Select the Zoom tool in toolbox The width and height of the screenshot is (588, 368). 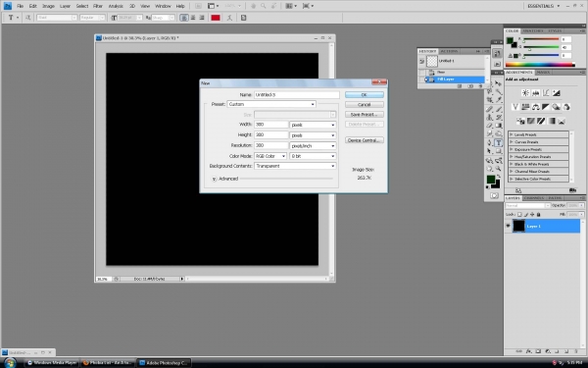pyautogui.click(x=498, y=169)
